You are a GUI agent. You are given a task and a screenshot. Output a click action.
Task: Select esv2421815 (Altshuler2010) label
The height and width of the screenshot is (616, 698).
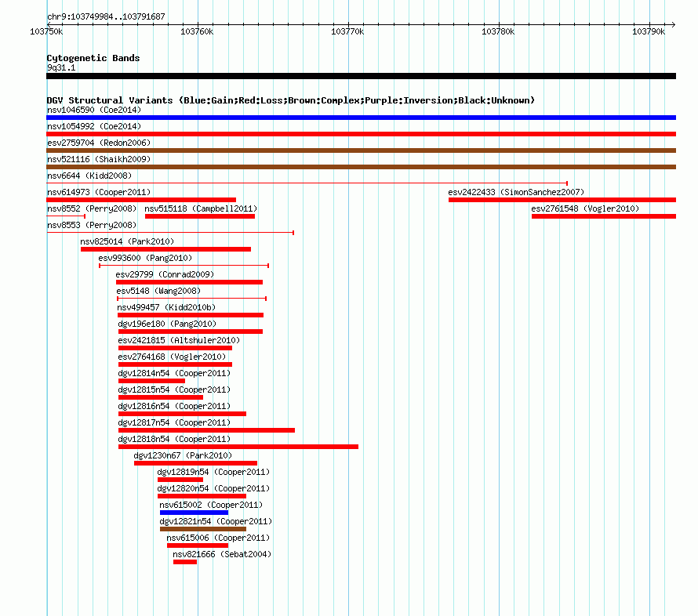click(179, 340)
